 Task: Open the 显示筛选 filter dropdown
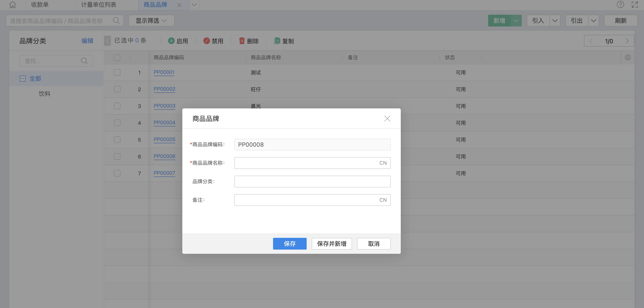151,21
